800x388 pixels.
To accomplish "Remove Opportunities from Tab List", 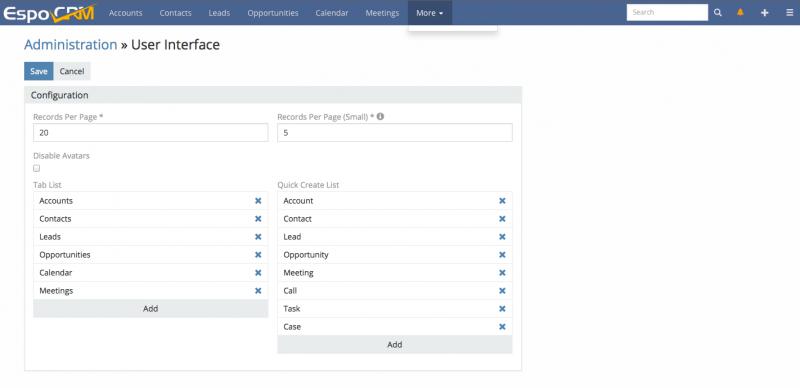I will [258, 254].
